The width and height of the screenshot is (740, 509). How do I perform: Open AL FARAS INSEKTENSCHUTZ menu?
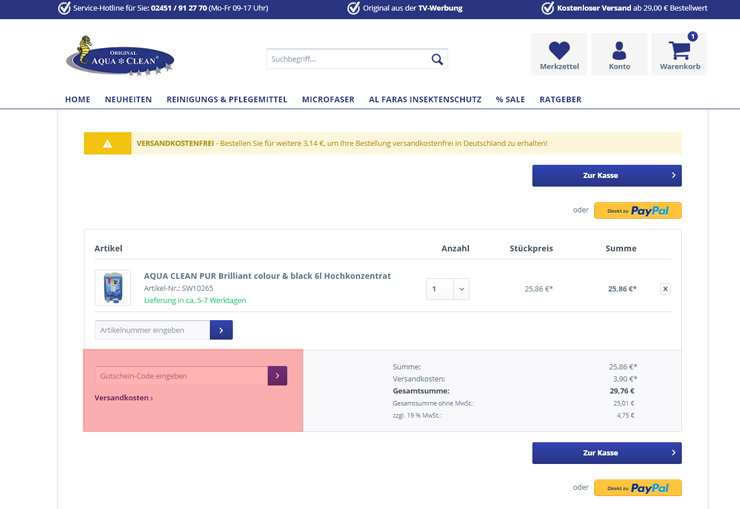coord(425,100)
